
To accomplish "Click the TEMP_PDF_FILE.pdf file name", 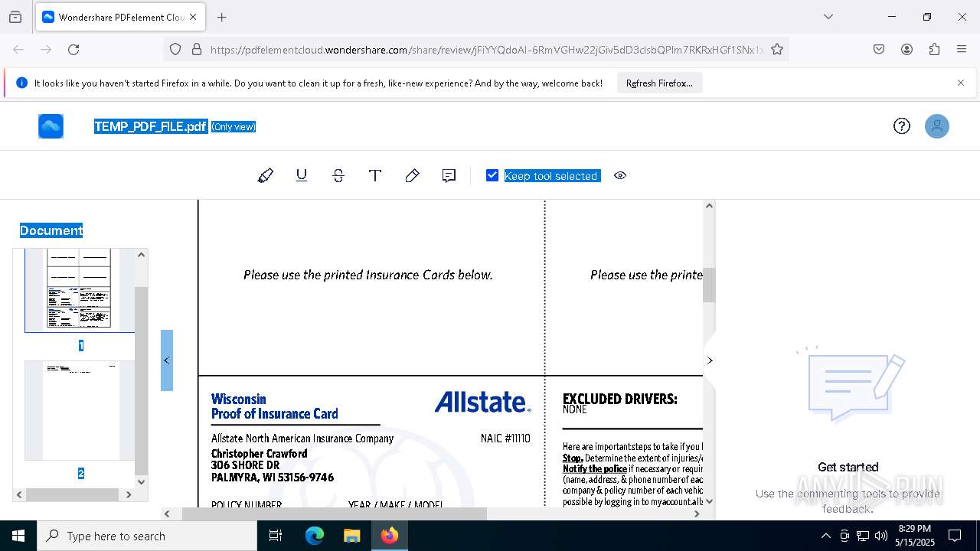I will click(151, 126).
